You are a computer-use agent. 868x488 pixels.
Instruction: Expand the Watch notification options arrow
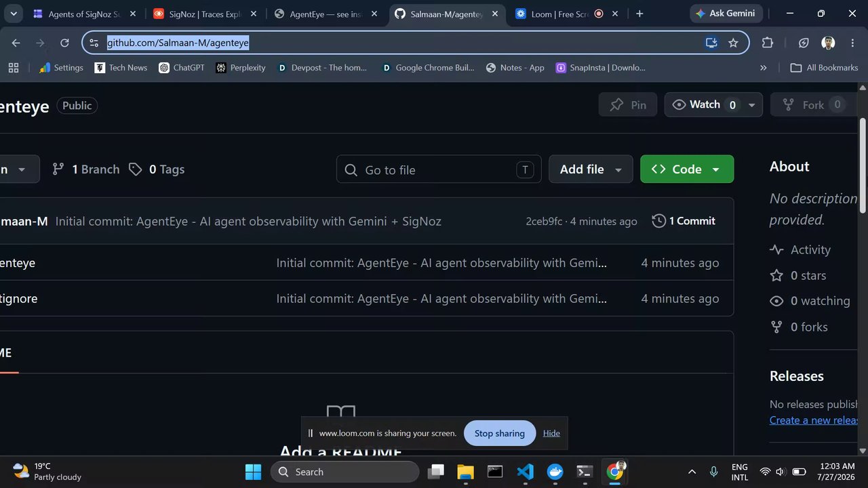(751, 105)
